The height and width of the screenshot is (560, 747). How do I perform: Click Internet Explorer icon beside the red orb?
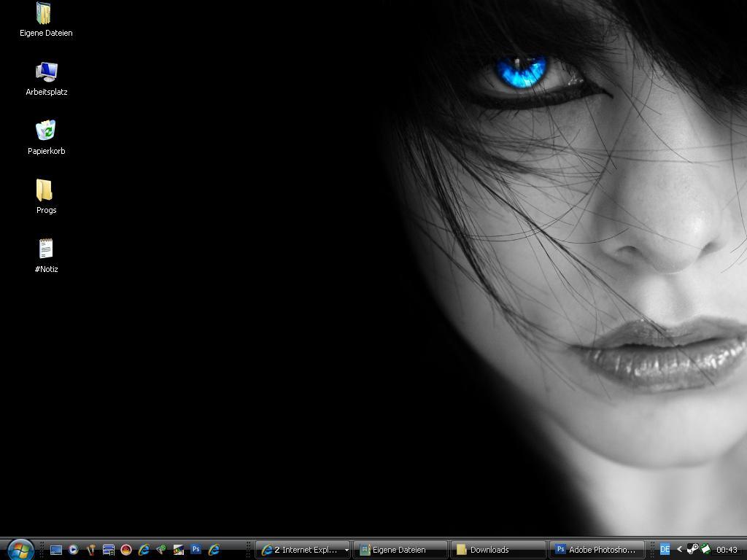click(x=144, y=550)
